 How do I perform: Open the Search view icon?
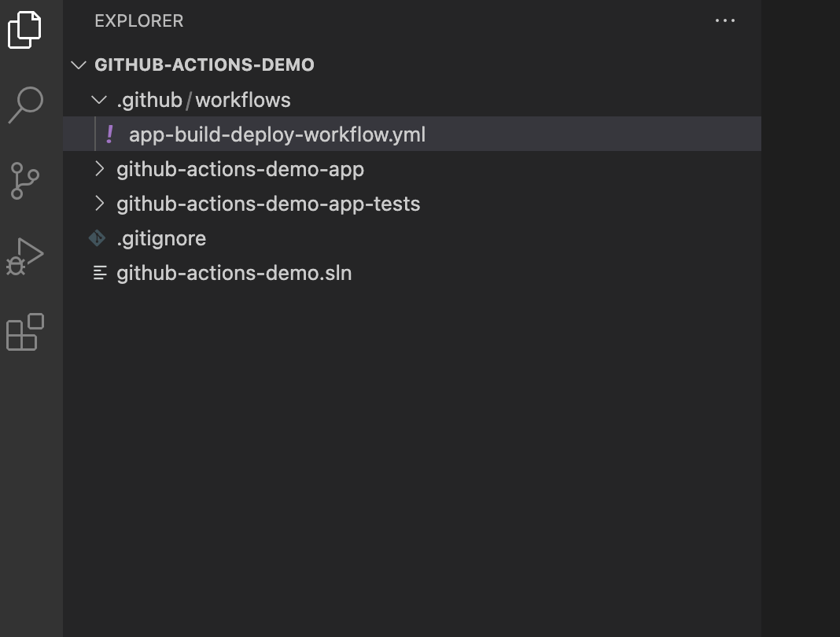point(25,104)
